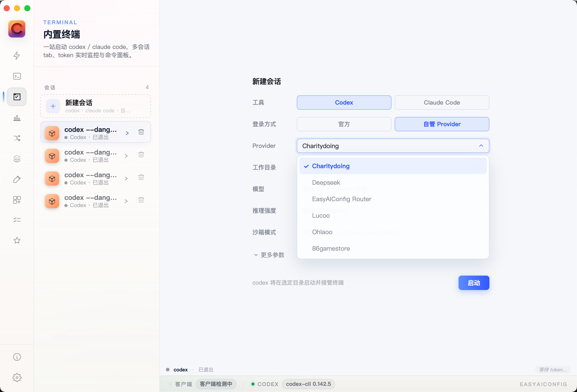Image resolution: width=577 pixels, height=392 pixels.
Task: Click the third session's orange cube icon
Action: (x=52, y=178)
